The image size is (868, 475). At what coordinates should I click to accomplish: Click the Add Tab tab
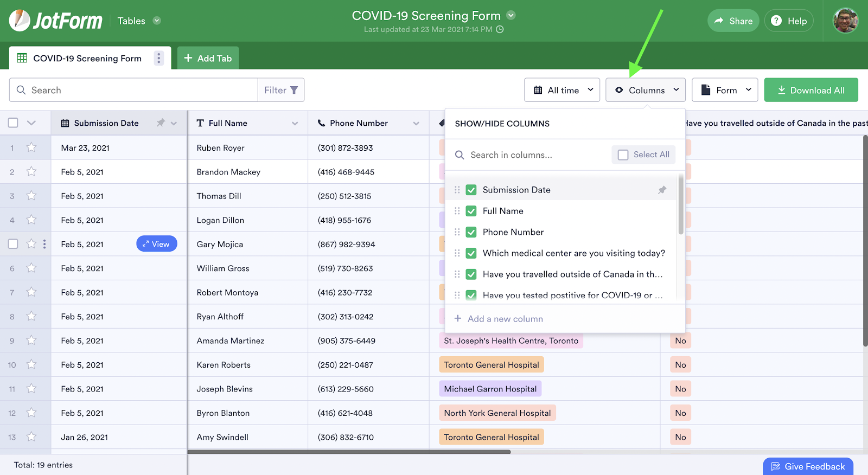(x=208, y=58)
